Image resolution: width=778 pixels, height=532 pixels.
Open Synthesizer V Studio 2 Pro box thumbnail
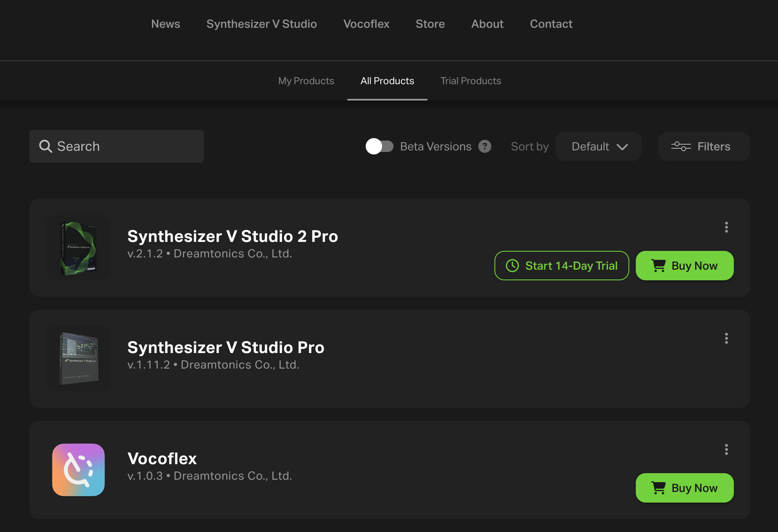pos(78,248)
